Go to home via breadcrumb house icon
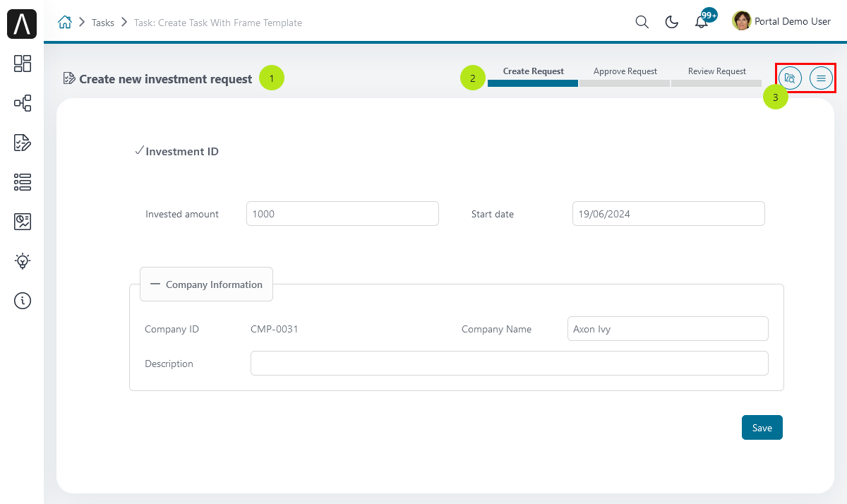This screenshot has height=504, width=847. 64,23
